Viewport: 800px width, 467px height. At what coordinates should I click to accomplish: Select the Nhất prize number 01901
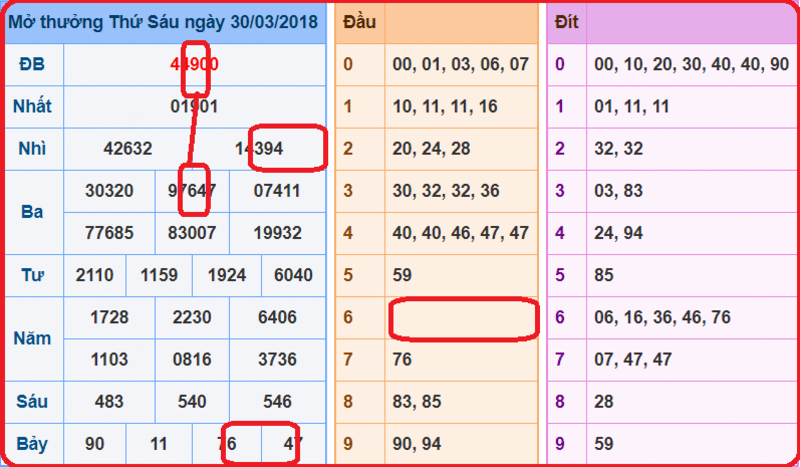click(194, 107)
